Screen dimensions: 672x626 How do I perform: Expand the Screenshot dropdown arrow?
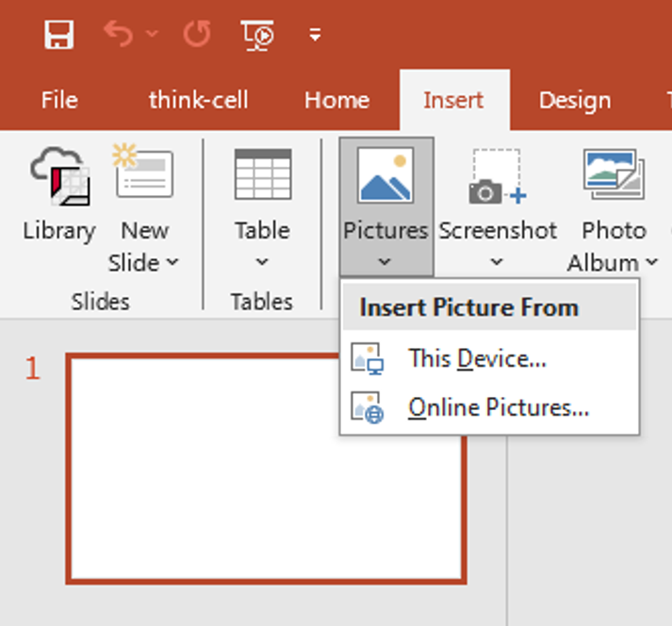(x=497, y=261)
